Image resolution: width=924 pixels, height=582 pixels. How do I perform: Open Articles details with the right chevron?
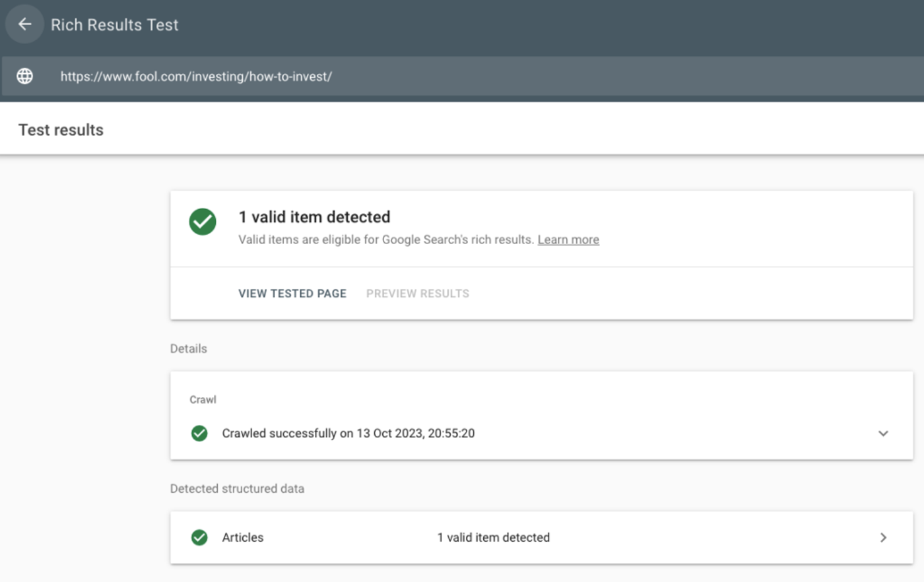(x=883, y=538)
